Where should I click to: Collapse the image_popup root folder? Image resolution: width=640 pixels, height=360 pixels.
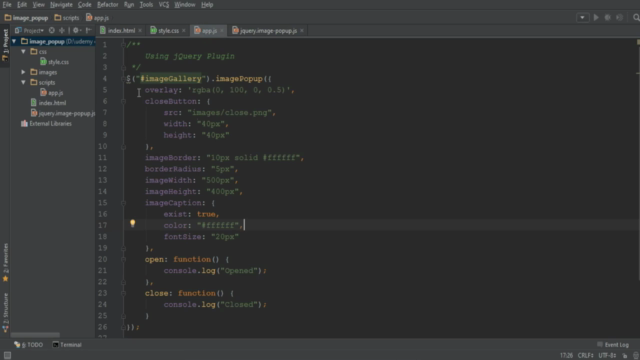14,41
